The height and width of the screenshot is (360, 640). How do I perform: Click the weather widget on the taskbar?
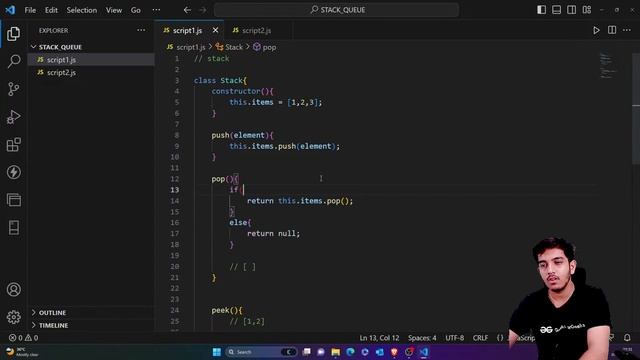pyautogui.click(x=23, y=352)
